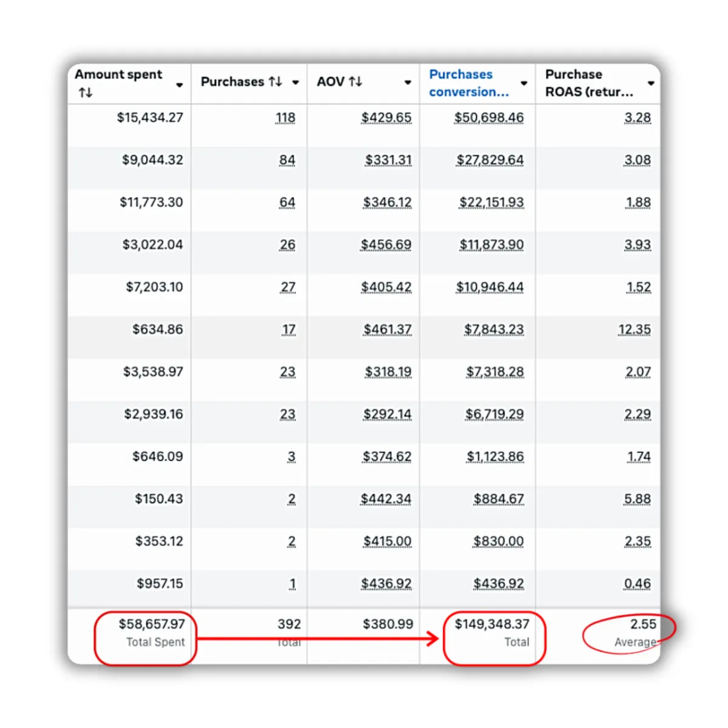Screen dimensions: 728x728
Task: Select the $7,203.10 amount spent cell
Action: click(x=154, y=287)
